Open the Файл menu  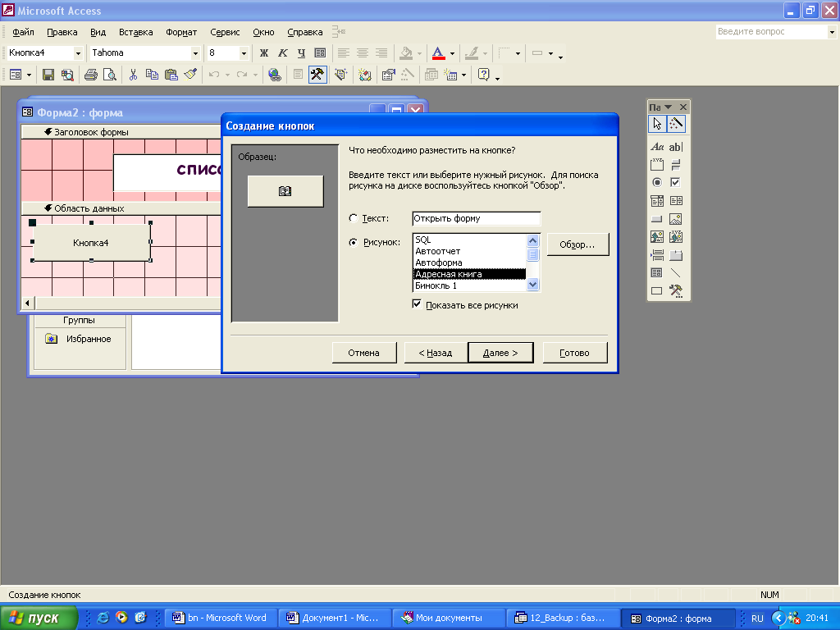(x=23, y=32)
